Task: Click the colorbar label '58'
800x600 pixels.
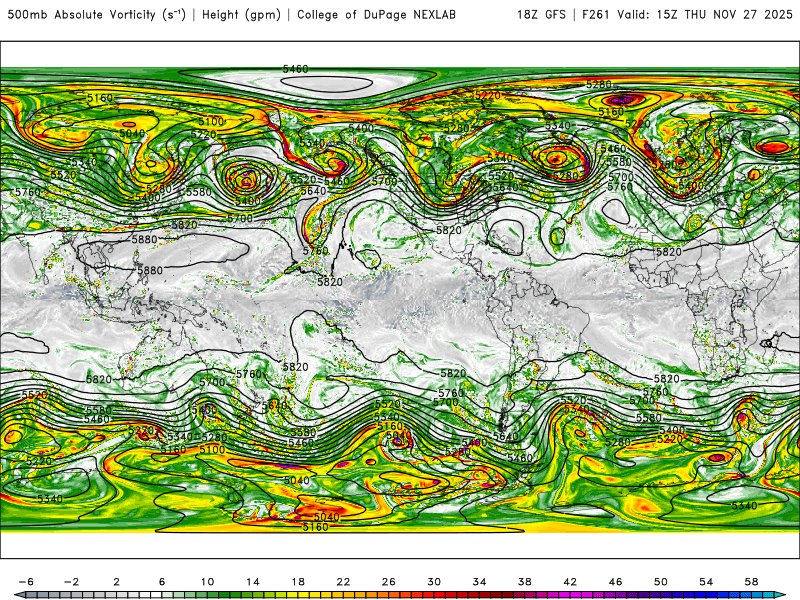Action: pos(752,582)
